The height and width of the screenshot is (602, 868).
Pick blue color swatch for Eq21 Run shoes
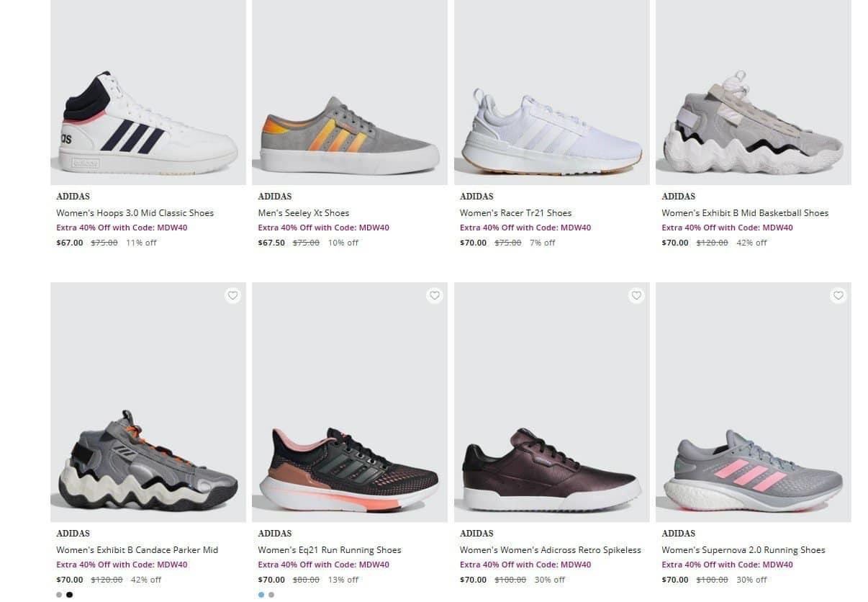[x=261, y=595]
